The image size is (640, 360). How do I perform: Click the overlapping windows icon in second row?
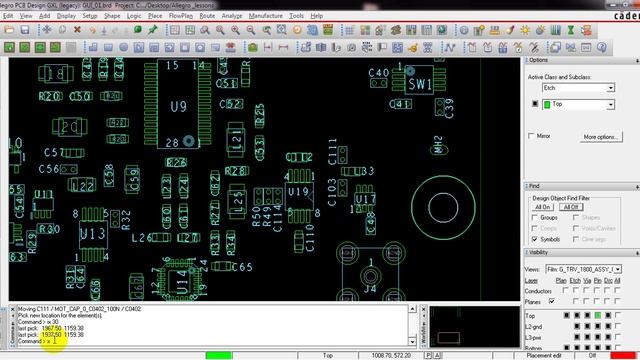tap(555, 47)
